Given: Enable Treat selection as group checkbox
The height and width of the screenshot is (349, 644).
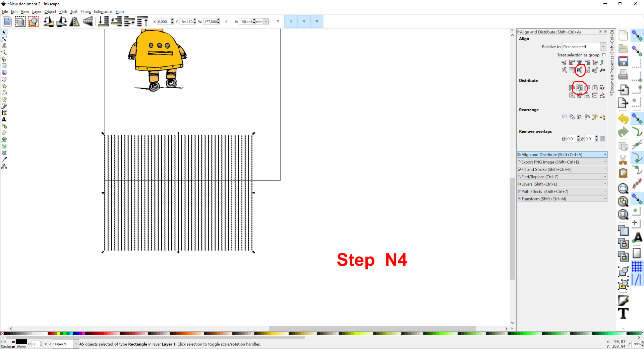Looking at the screenshot, I should point(604,55).
